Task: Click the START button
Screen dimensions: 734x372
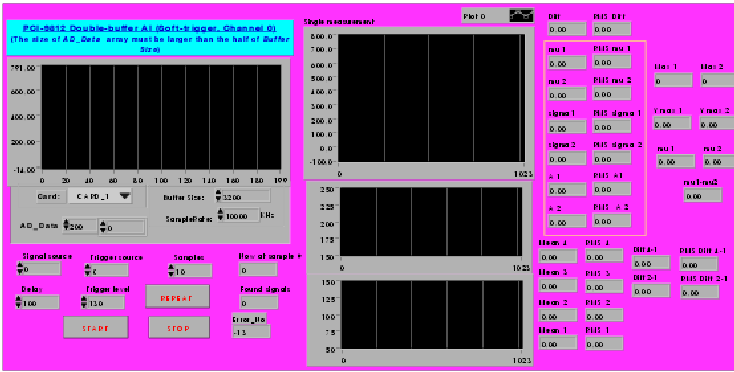Action: click(x=96, y=328)
